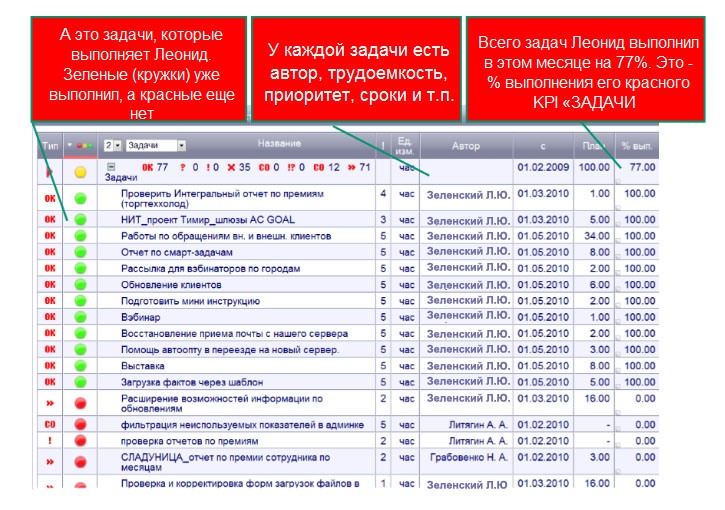Click the OK icon for Загрузка фактов через шаблон
This screenshot has height=510, width=725.
pos(50,382)
